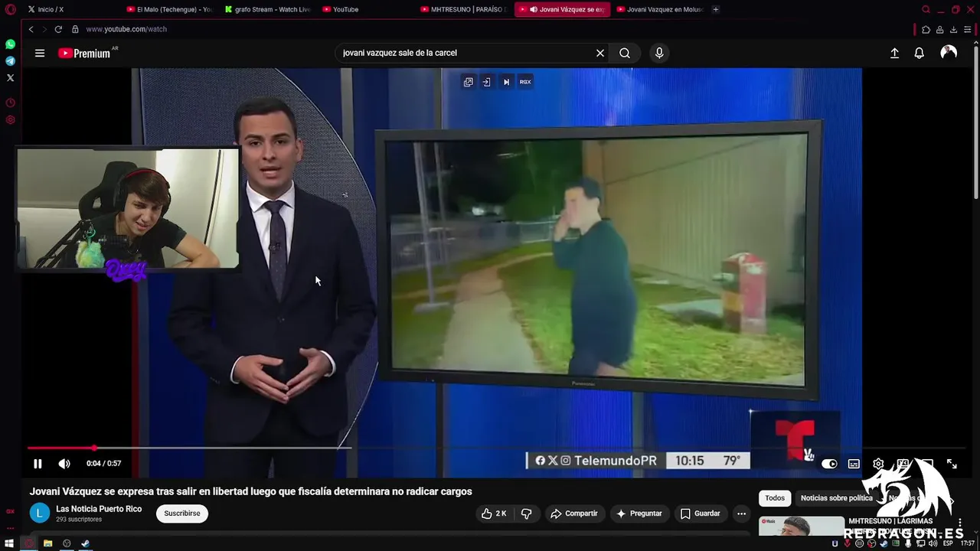This screenshot has height=551, width=980.
Task: Open File Explorer from the taskbar
Action: pos(47,543)
